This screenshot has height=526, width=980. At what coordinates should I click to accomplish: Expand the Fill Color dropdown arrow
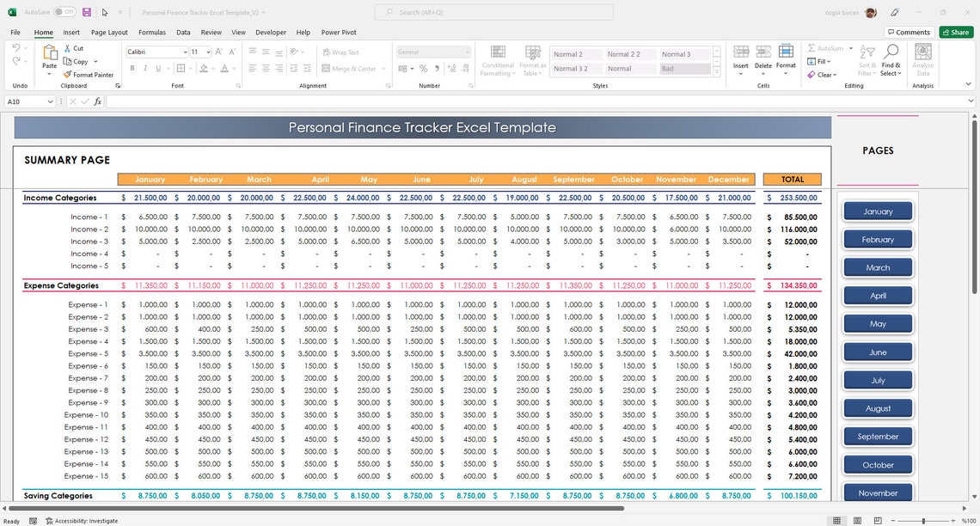pos(213,68)
